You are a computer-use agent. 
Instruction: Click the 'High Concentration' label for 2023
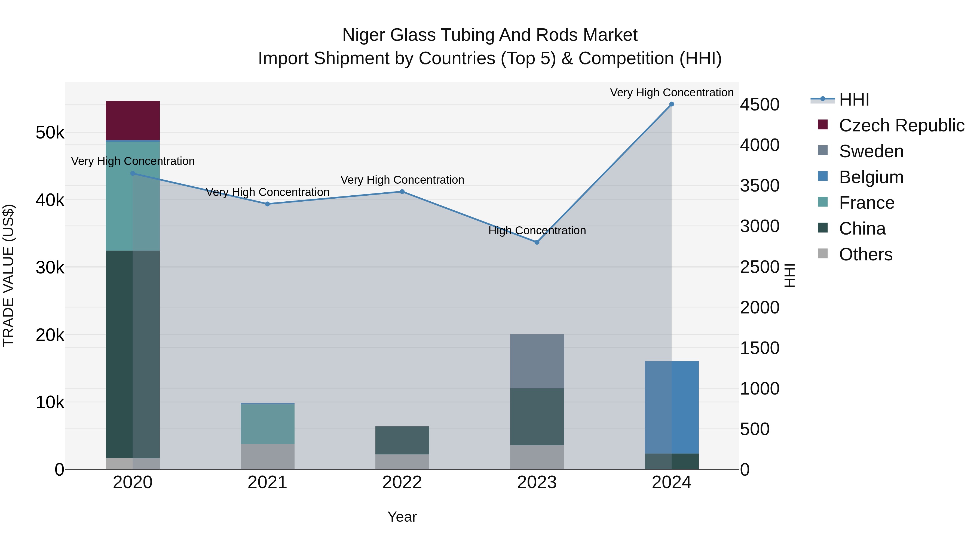coord(537,230)
